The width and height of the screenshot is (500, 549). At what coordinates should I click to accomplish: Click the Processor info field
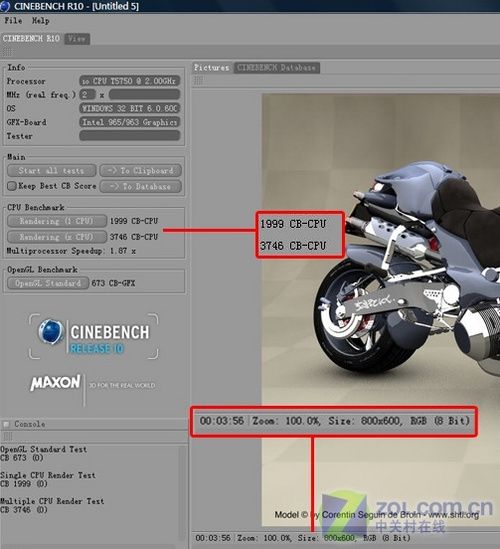coord(130,81)
